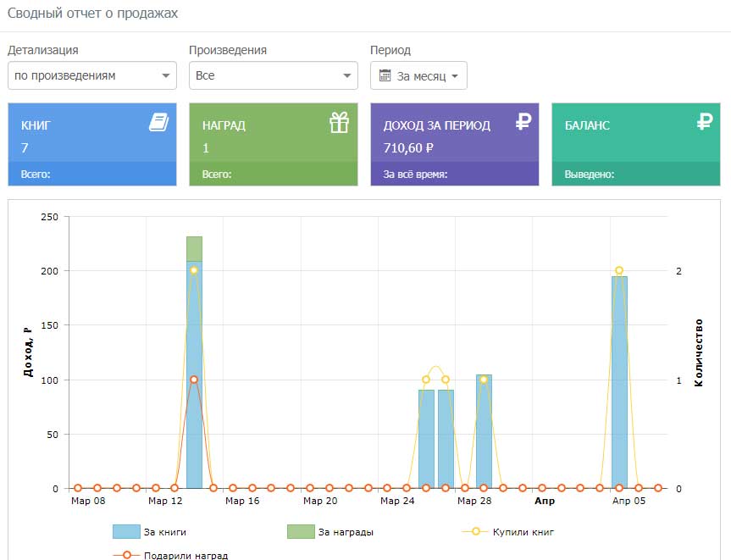Viewport: 731px width, 560px height.
Task: Click the 'За всё время:' footer
Action: pyautogui.click(x=455, y=175)
